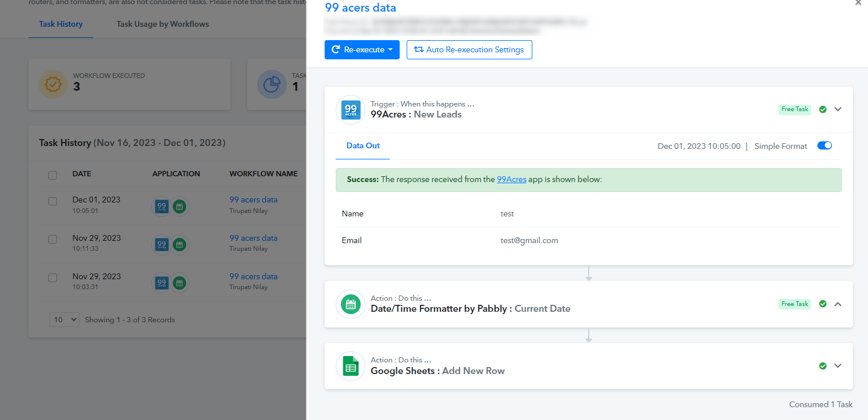Open the Re-execute dropdown button
Screen dimensions: 868x420
[362, 50]
